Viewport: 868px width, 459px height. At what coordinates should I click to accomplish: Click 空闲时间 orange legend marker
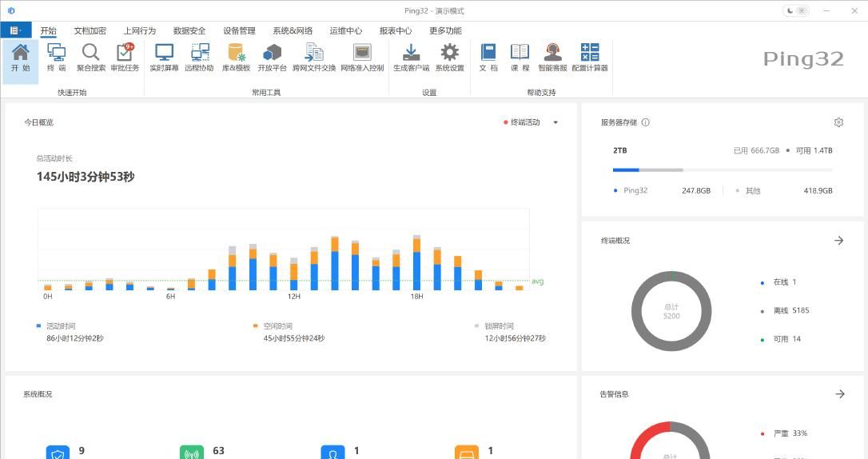[x=255, y=326]
